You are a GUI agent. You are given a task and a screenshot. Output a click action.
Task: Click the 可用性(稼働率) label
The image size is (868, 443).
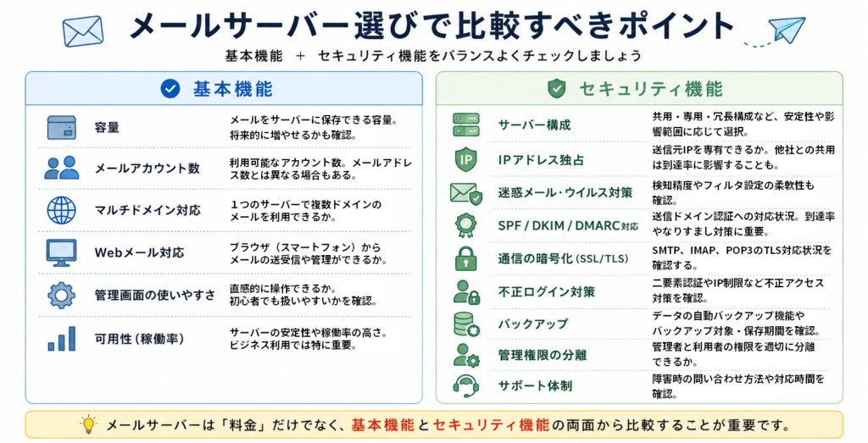tap(140, 339)
